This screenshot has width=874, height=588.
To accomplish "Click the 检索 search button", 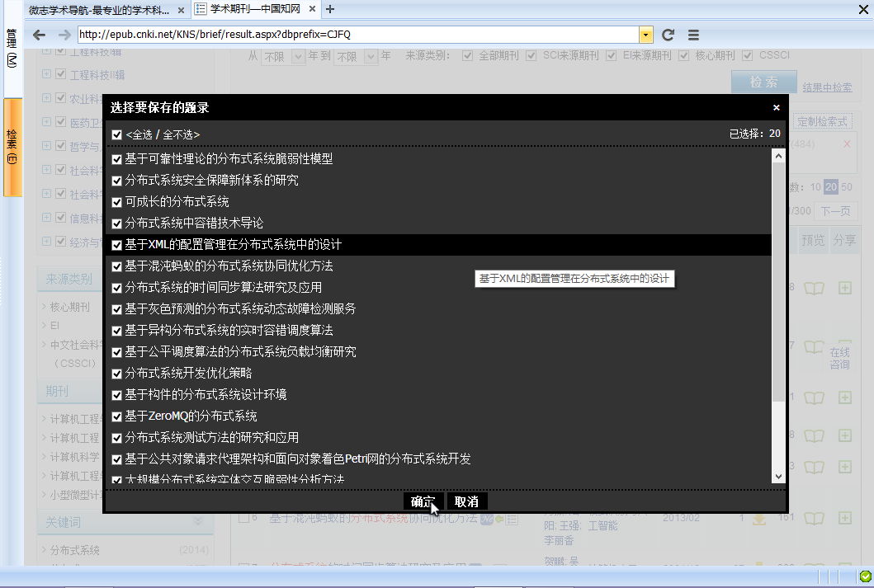I will [x=763, y=82].
